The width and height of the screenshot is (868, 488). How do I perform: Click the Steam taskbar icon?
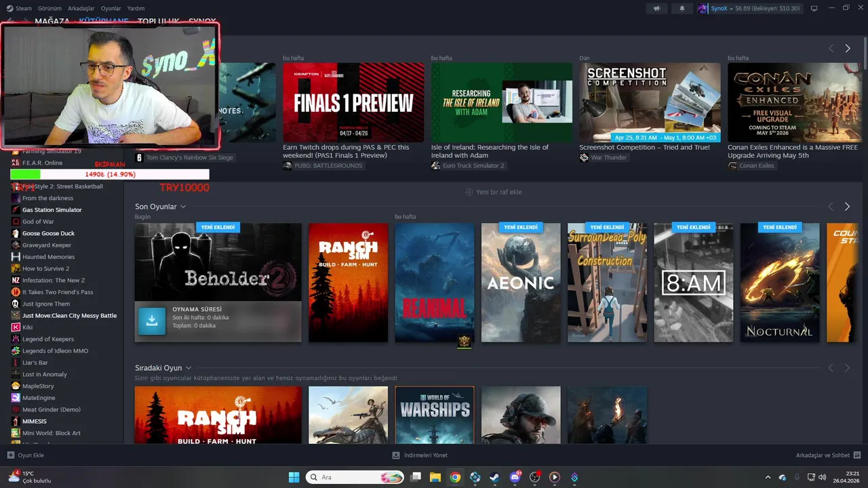coord(495,477)
